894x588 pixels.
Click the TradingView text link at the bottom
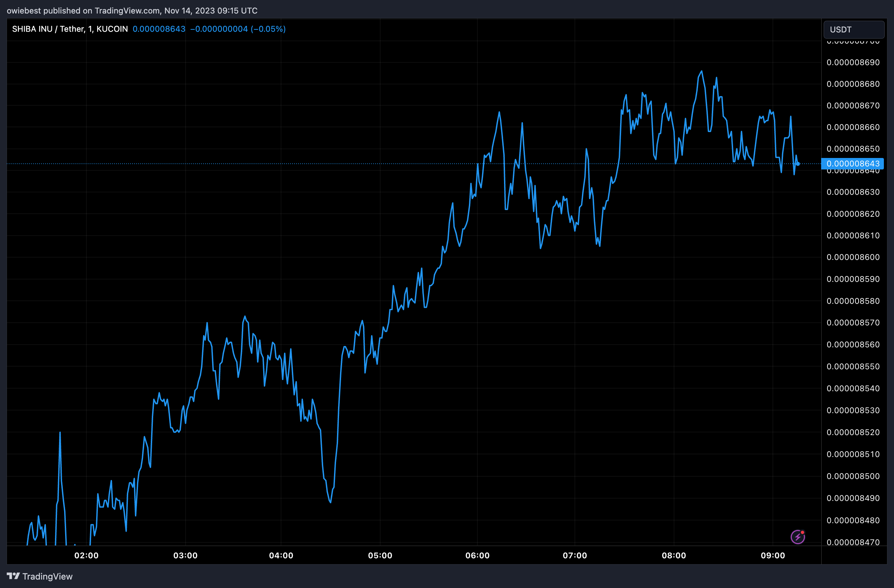(x=47, y=576)
